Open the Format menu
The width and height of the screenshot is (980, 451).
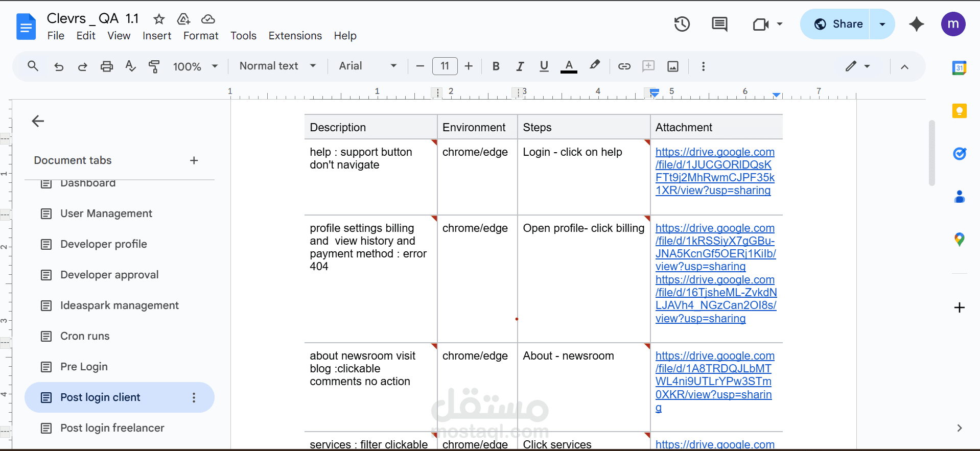(201, 36)
